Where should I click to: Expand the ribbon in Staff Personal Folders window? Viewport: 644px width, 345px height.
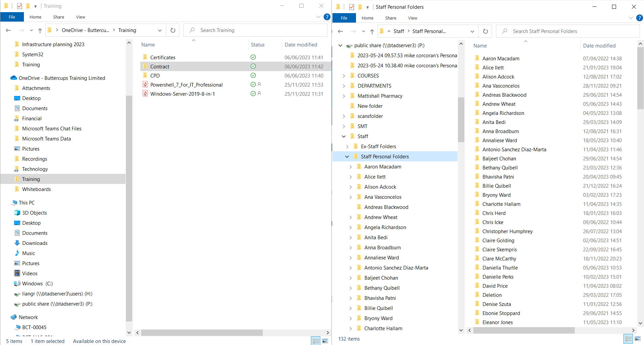tap(631, 18)
